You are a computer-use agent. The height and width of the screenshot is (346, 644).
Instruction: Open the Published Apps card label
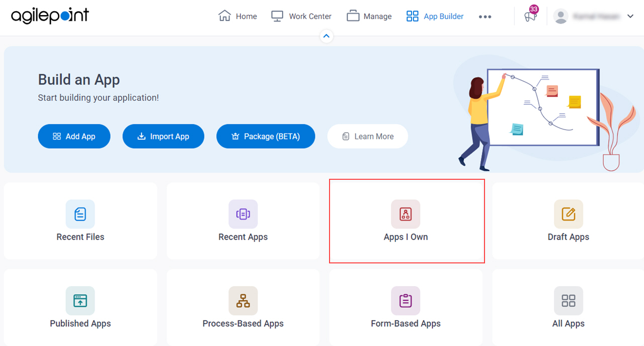pyautogui.click(x=80, y=323)
